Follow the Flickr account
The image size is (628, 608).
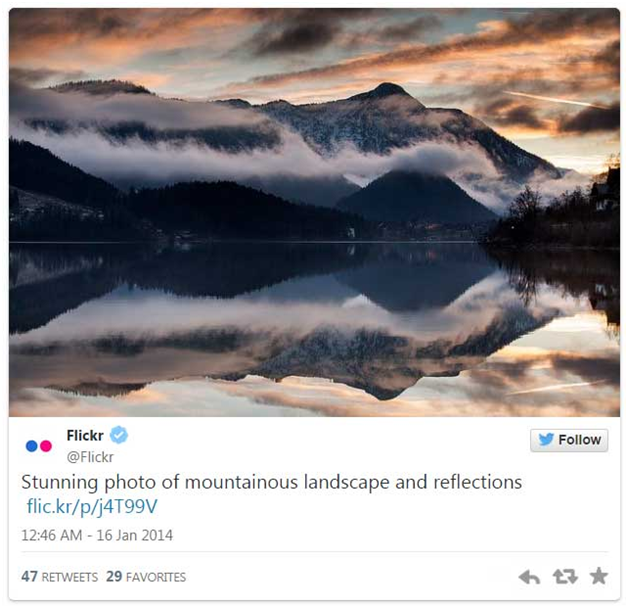pyautogui.click(x=569, y=440)
